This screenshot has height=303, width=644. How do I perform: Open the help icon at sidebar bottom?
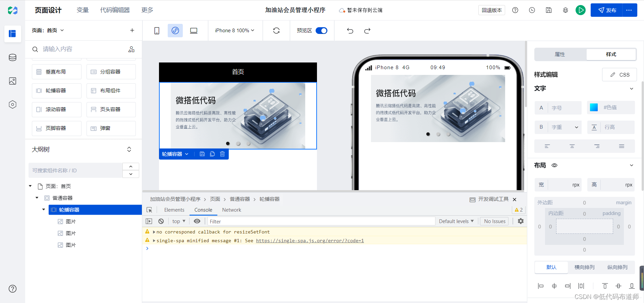[x=12, y=289]
